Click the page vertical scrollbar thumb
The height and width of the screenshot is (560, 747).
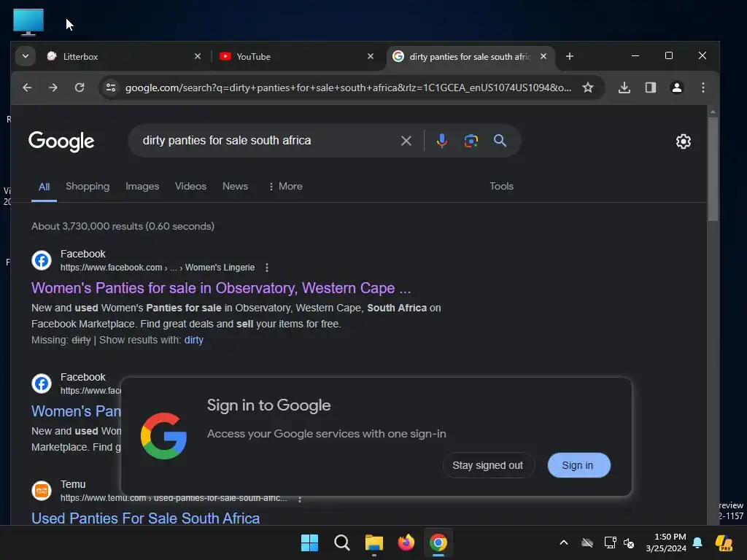(x=713, y=169)
